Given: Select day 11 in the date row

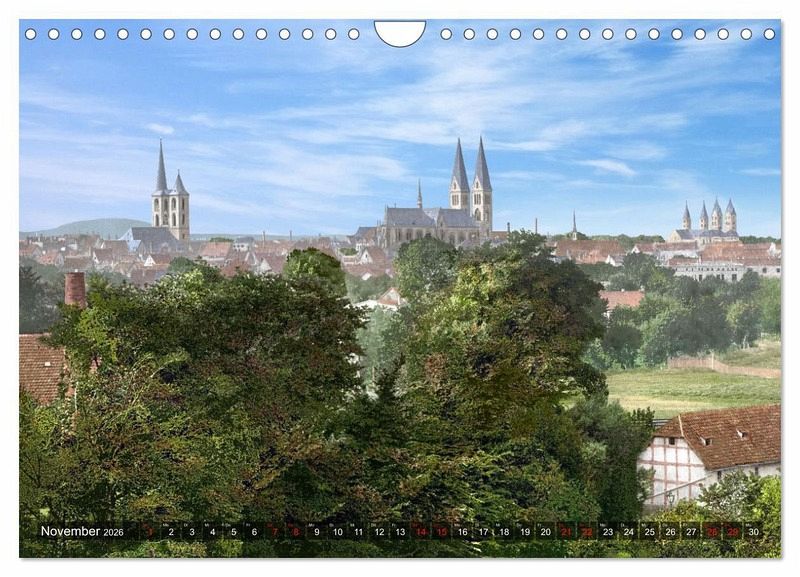Looking at the screenshot, I should [357, 533].
